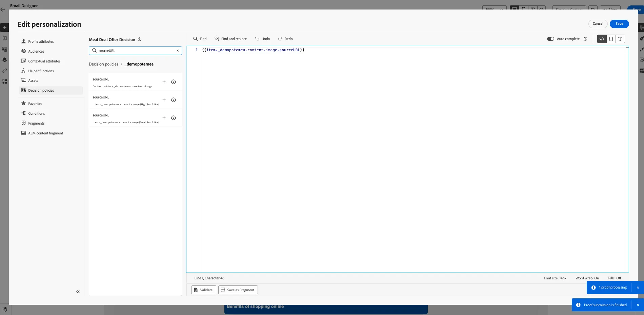
Task: Show info for Meal Deal Offer Decision
Action: [x=140, y=39]
